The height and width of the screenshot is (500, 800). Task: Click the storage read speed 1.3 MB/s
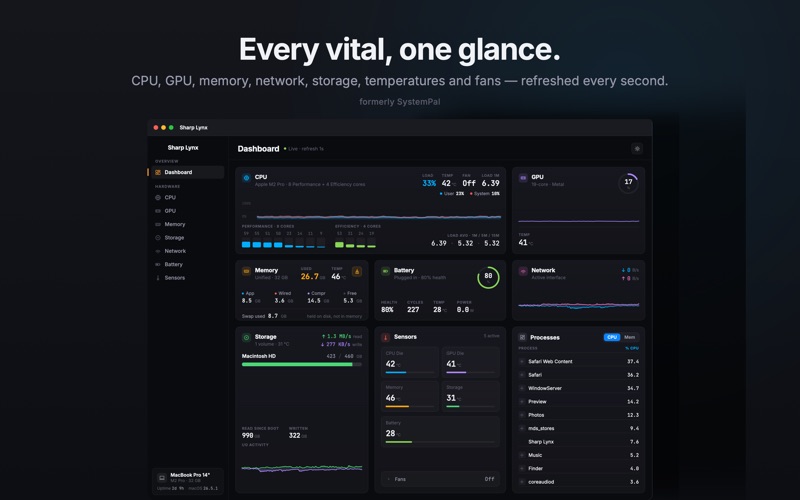pyautogui.click(x=339, y=336)
